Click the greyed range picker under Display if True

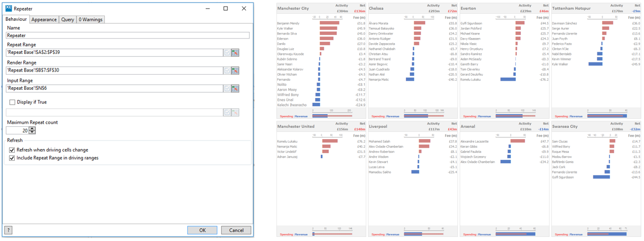[x=235, y=112]
